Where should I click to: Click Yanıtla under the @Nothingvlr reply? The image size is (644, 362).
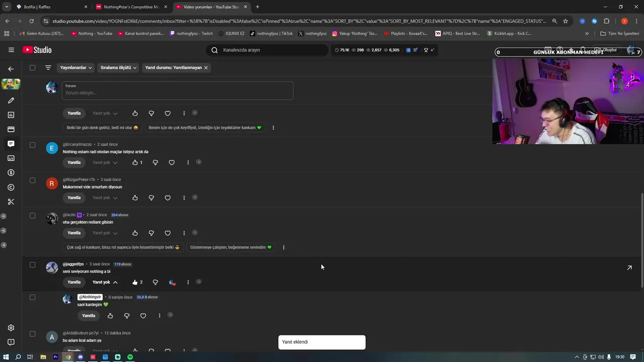[89, 316]
